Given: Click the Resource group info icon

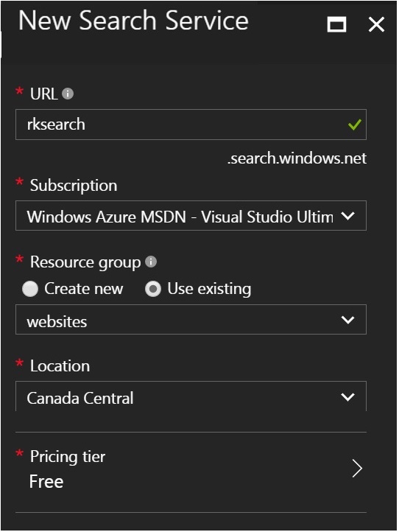Looking at the screenshot, I should coord(151,262).
